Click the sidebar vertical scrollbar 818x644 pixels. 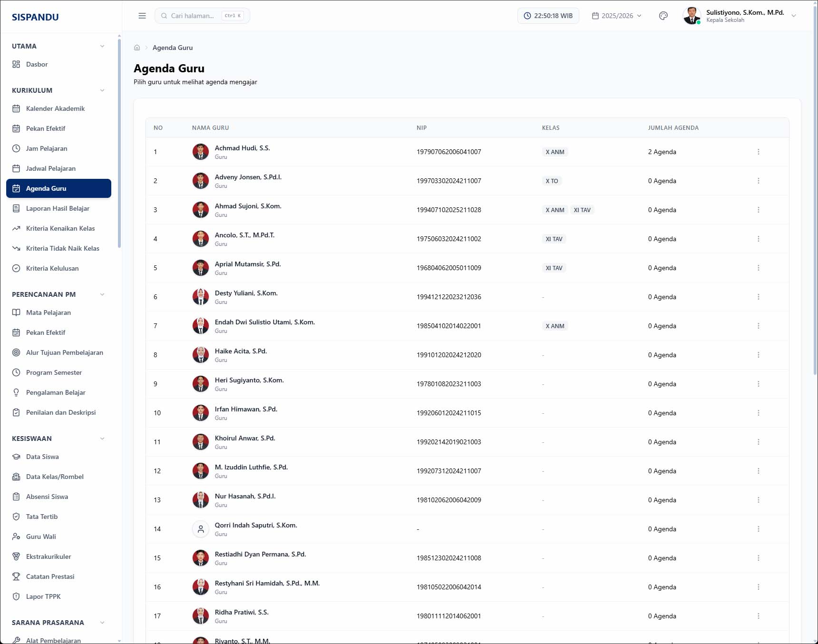[119, 143]
